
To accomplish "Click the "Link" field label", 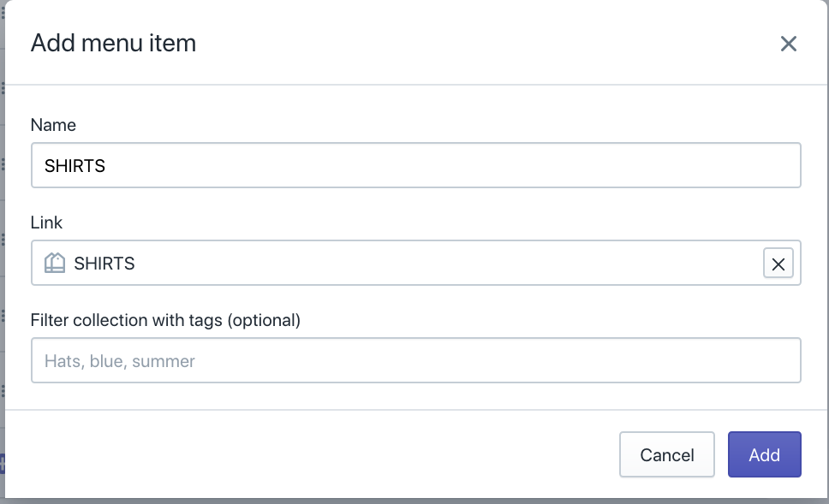I will (47, 222).
